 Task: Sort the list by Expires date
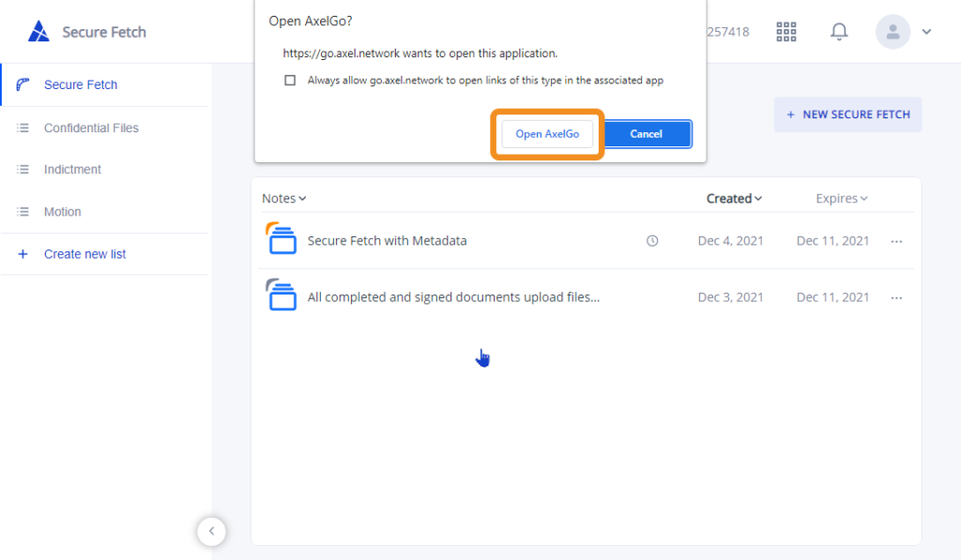coord(841,199)
